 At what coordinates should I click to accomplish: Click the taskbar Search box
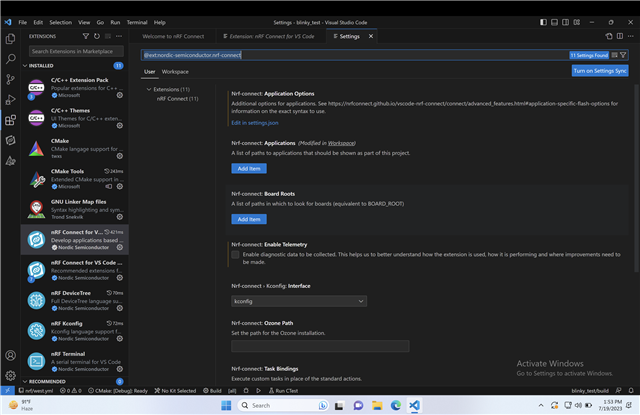coord(283,405)
